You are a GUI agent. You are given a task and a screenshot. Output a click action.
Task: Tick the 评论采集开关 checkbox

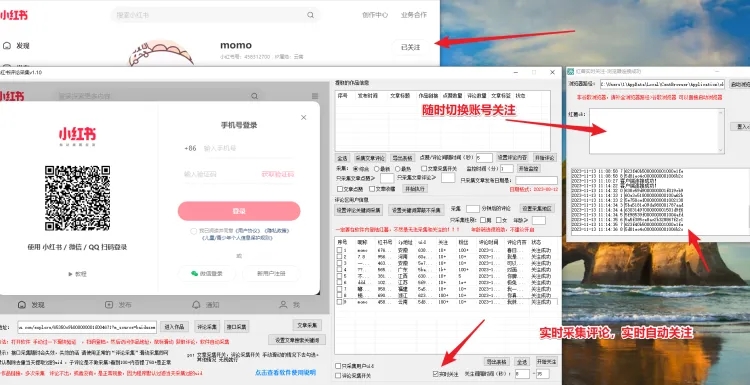tap(338, 376)
